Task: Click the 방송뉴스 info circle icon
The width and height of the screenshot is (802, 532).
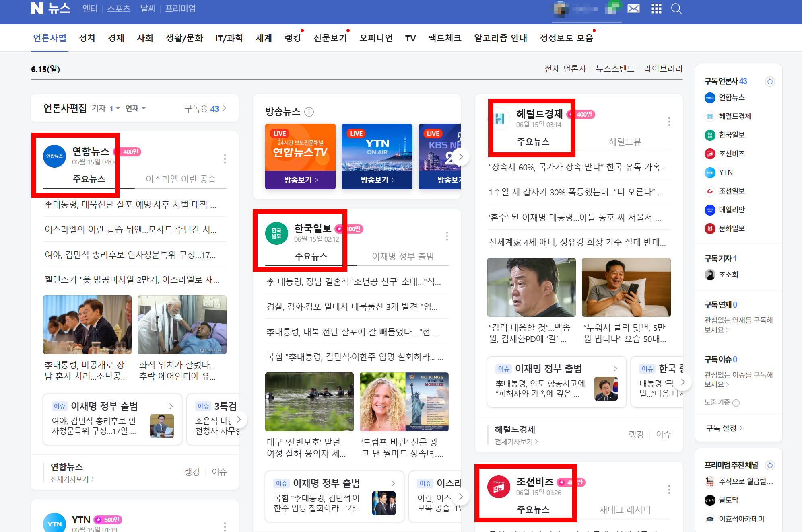Action: click(309, 112)
